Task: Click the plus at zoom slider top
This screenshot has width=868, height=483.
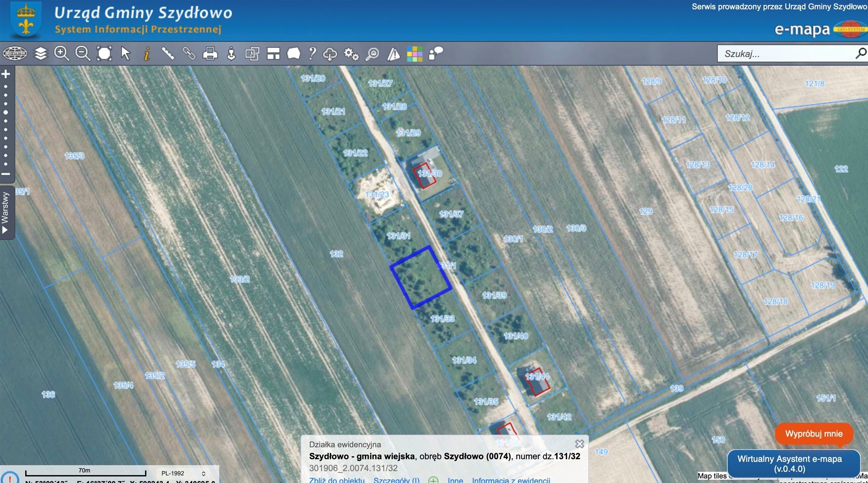Action: [6, 74]
